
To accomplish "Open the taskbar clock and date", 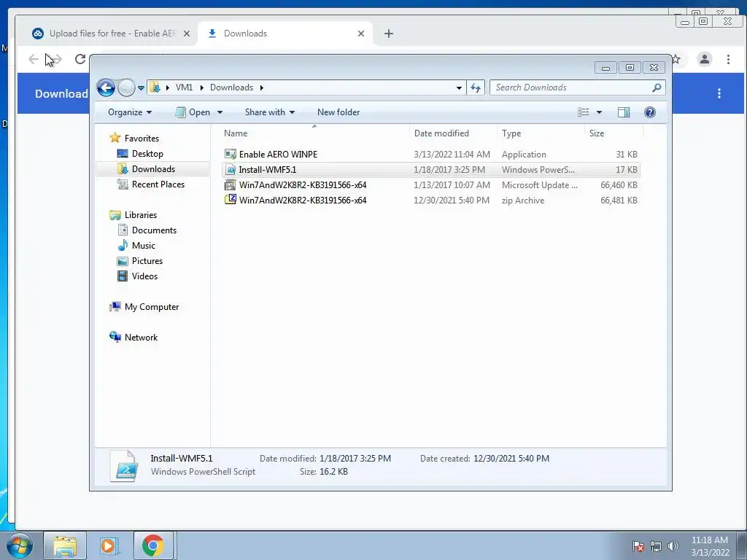I will 710,546.
